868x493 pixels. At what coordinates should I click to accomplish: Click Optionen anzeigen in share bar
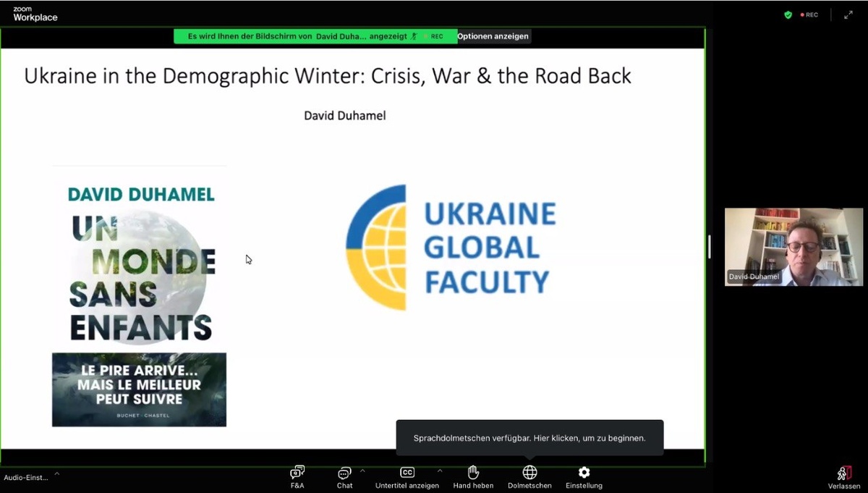[x=493, y=36]
